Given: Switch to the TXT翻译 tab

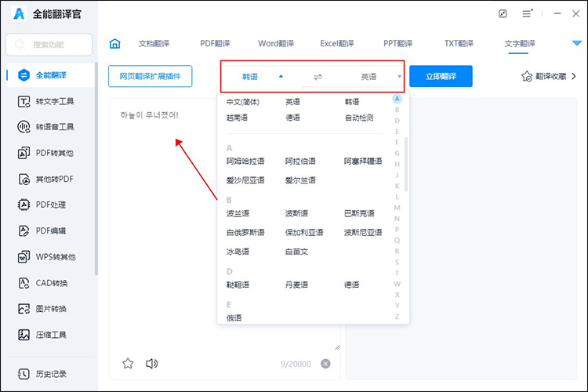Looking at the screenshot, I should tap(459, 44).
